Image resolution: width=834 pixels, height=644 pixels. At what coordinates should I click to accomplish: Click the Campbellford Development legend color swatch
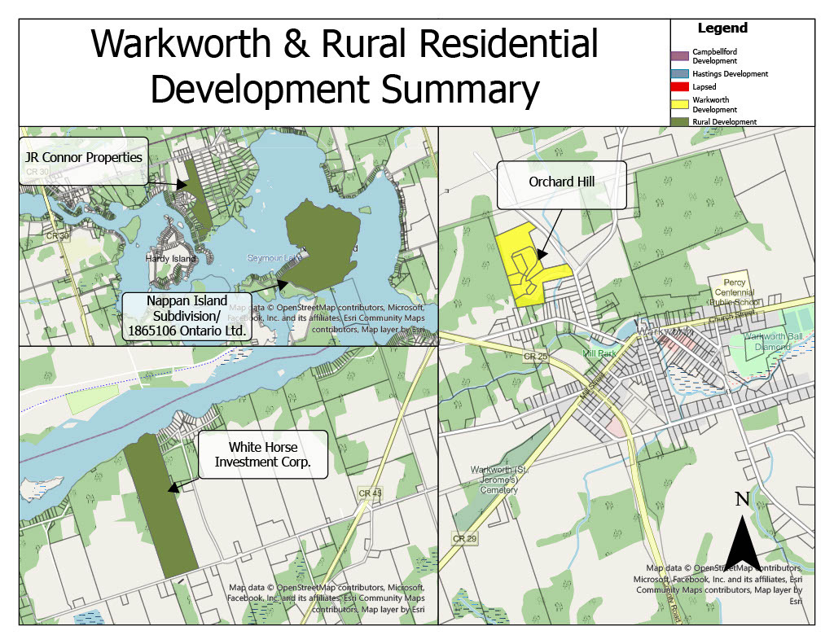680,56
